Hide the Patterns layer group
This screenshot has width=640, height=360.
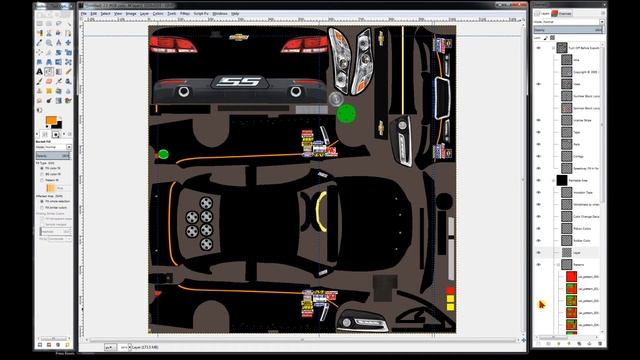coord(538,264)
